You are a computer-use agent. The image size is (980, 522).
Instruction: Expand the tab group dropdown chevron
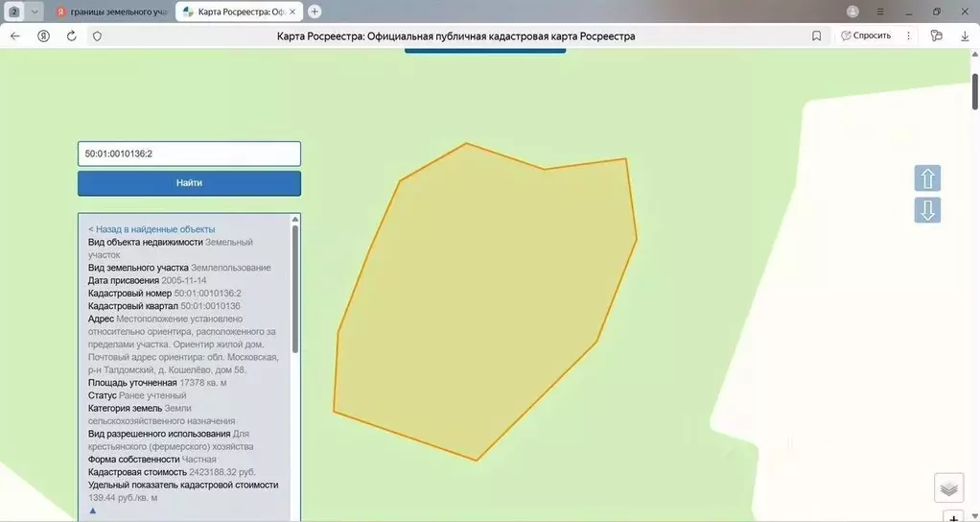pos(35,12)
